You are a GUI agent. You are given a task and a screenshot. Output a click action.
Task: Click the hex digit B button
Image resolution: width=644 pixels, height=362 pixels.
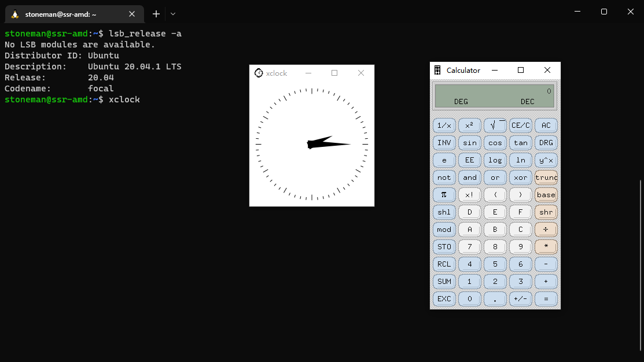coord(495,230)
